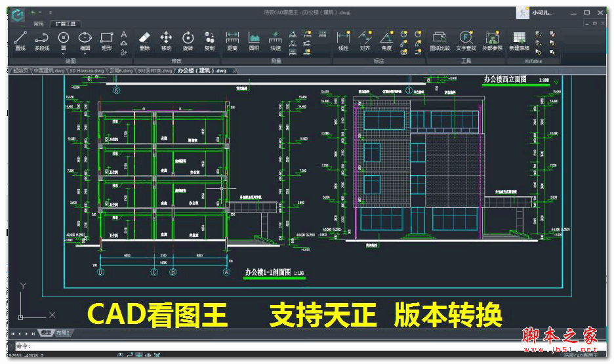Add a 线性 (Linear) dimension
Viewport: 614px width, 364px height.
tap(344, 41)
